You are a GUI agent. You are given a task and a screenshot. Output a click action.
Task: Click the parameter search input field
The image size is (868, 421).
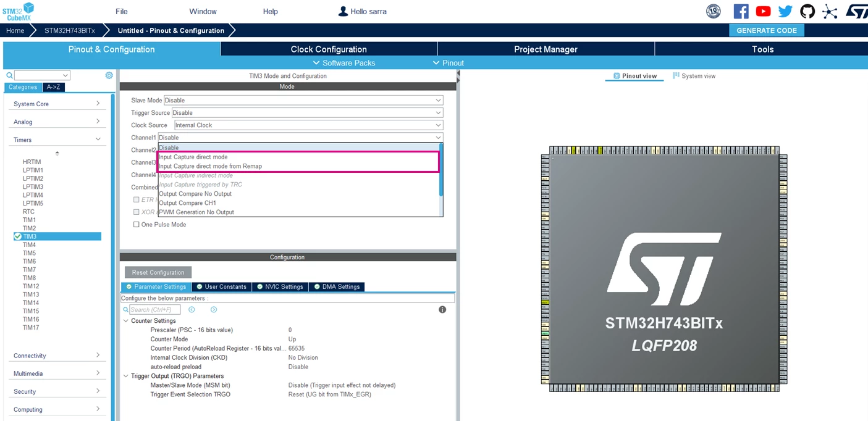[x=155, y=309]
